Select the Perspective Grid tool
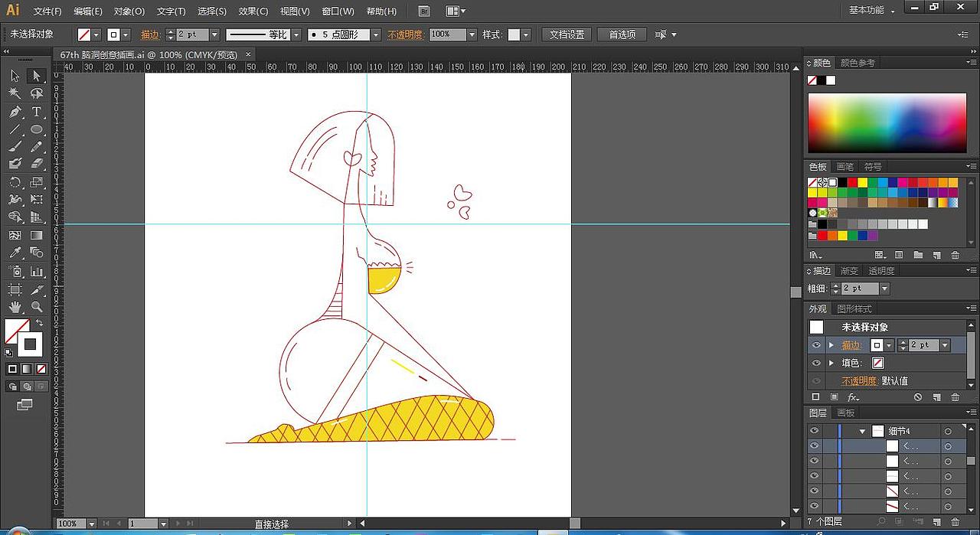Viewport: 980px width, 535px height. click(36, 217)
